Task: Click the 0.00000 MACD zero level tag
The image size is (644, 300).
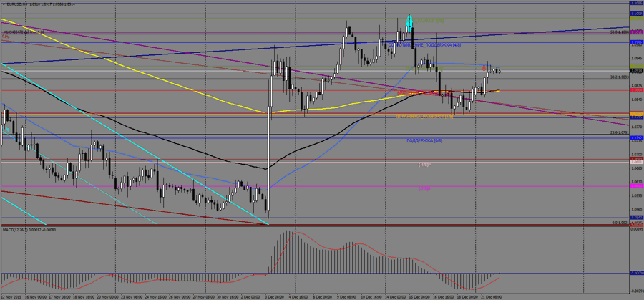Action: click(636, 273)
